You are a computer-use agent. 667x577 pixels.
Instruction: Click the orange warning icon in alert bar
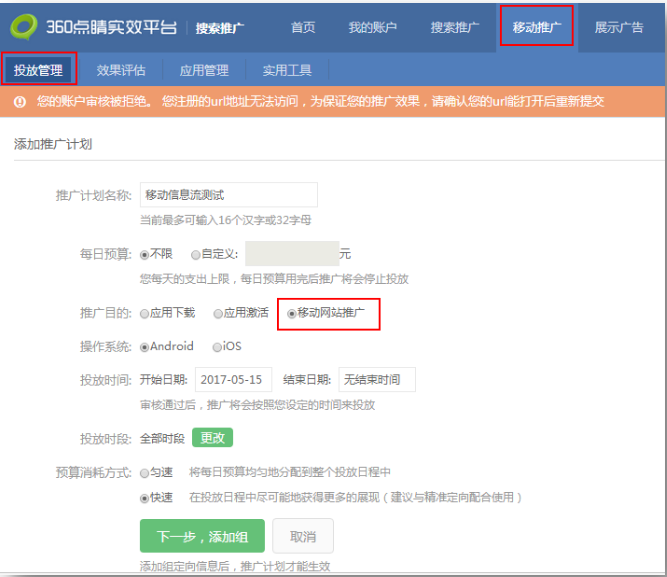20,102
